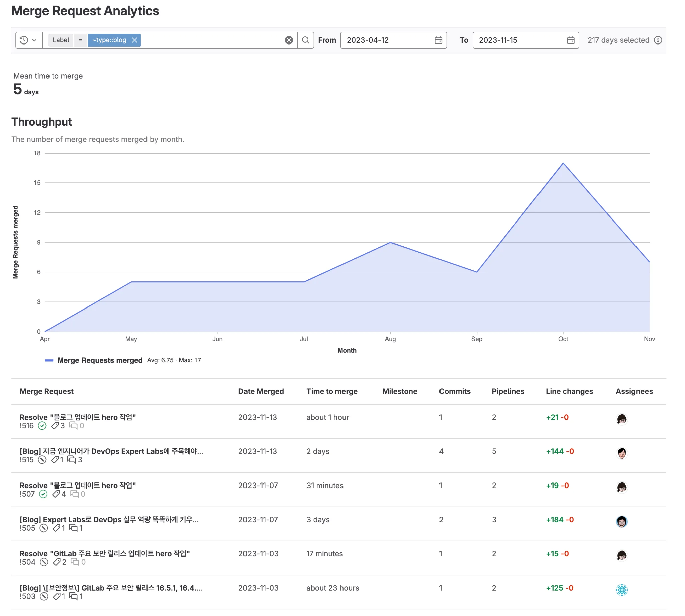This screenshot has height=616, width=685.
Task: Open the To date calendar picker
Action: 570,40
